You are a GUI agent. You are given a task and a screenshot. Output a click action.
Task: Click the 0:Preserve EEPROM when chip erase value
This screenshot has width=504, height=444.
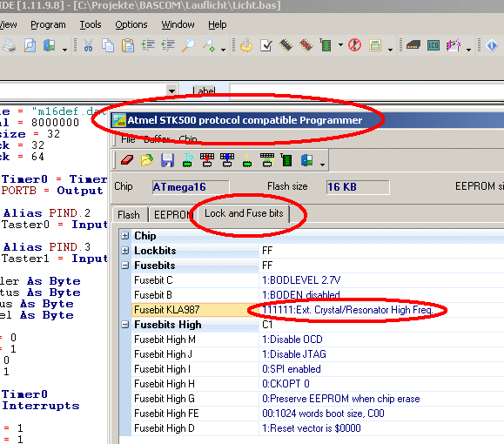point(341,399)
